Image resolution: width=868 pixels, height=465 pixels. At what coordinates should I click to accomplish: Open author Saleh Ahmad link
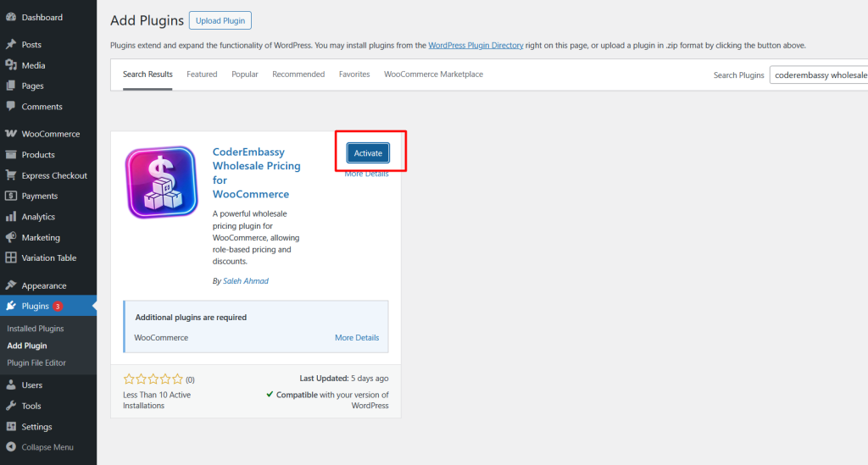coord(246,281)
